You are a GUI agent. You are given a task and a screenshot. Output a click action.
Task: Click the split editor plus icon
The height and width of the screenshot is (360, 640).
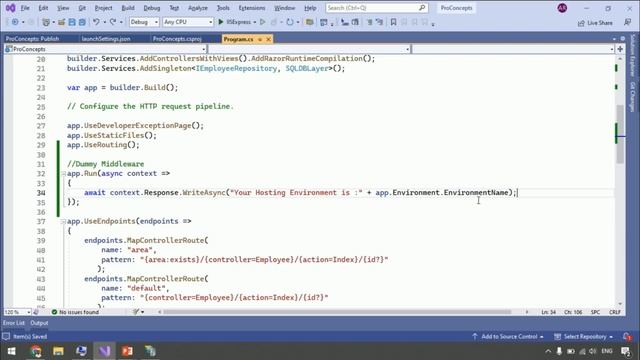click(620, 49)
